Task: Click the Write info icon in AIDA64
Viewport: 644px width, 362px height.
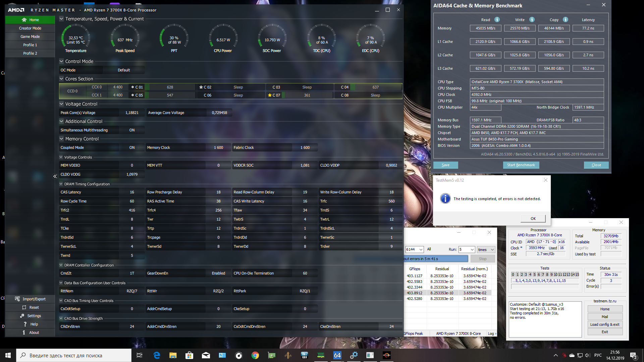Action: pos(532,19)
